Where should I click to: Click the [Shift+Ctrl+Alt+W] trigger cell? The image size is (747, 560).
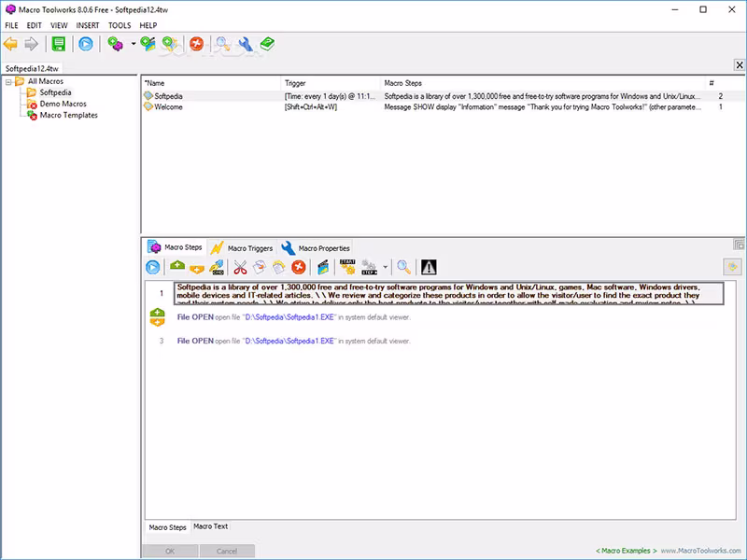coord(311,107)
